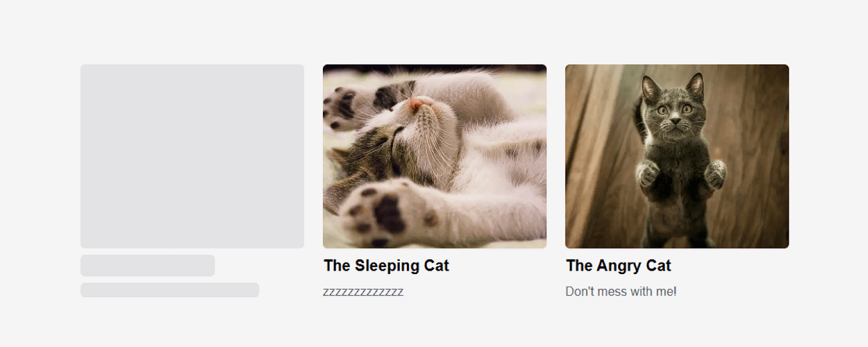This screenshot has width=868, height=347.
Task: Open "The Sleeping Cat" title
Action: tap(387, 265)
